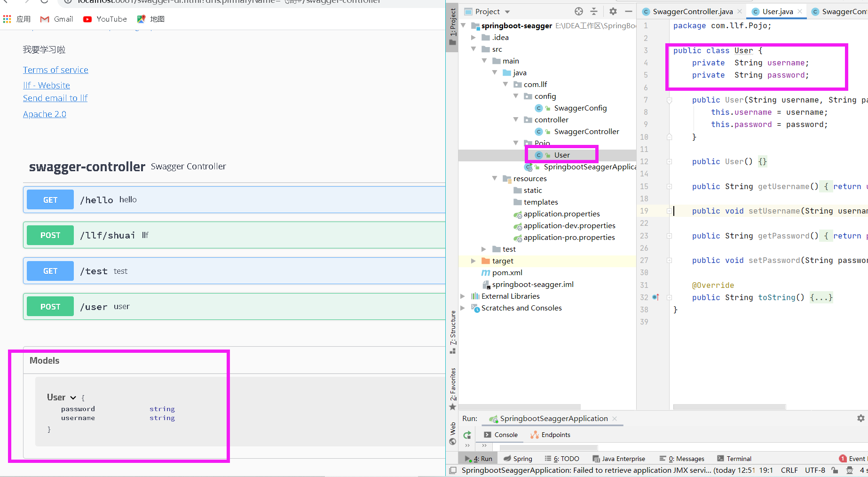Select SwaggerConfig in project tree

580,108
